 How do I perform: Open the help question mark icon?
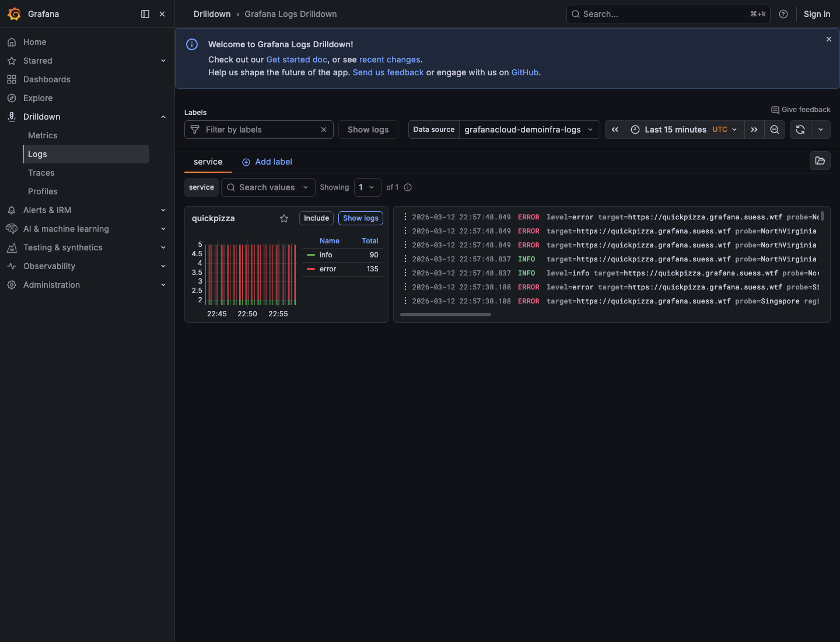pyautogui.click(x=783, y=13)
